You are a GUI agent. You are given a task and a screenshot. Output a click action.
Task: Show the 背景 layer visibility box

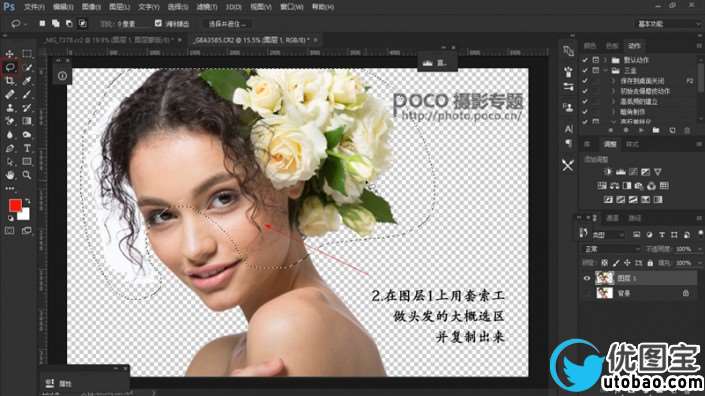pyautogui.click(x=587, y=293)
